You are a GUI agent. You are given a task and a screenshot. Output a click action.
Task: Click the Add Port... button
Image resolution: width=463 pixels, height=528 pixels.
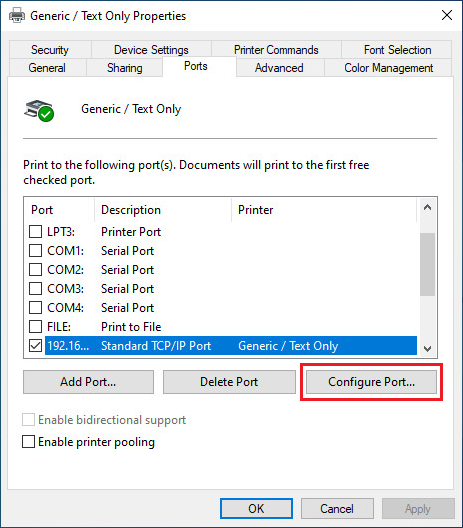point(88,382)
